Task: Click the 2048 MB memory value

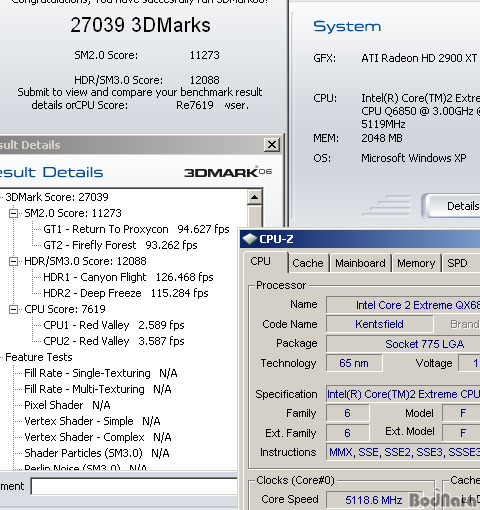Action: pyautogui.click(x=382, y=138)
